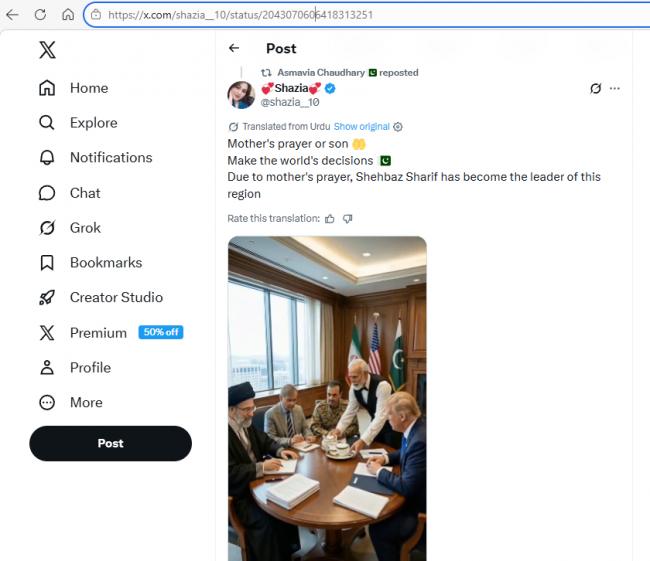Rate translation with thumbs up
650x561 pixels.
(330, 218)
